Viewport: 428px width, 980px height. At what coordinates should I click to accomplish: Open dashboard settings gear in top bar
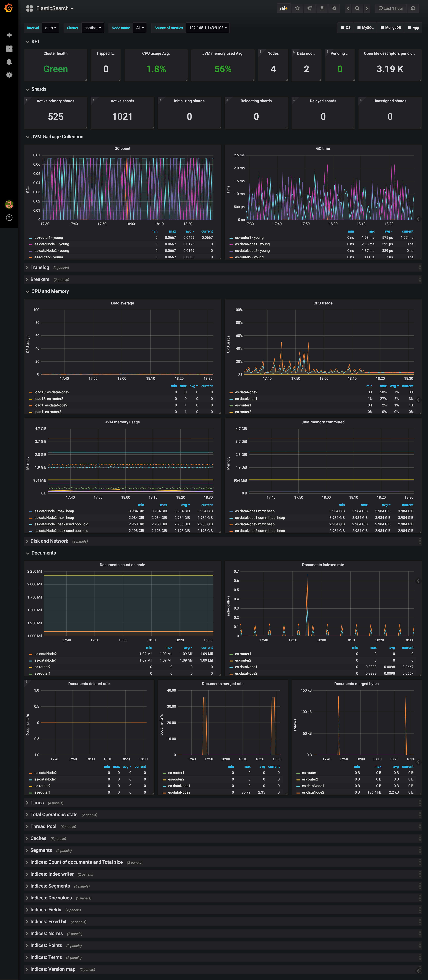pos(334,8)
